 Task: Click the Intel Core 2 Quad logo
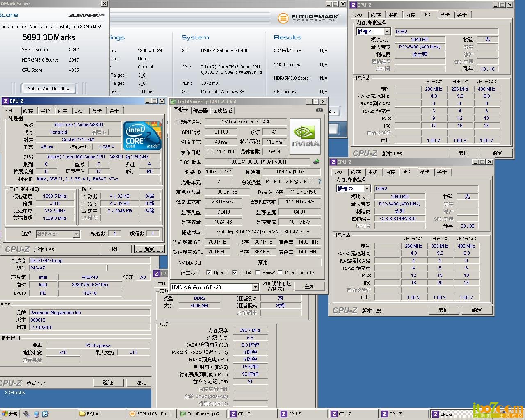coord(142,136)
